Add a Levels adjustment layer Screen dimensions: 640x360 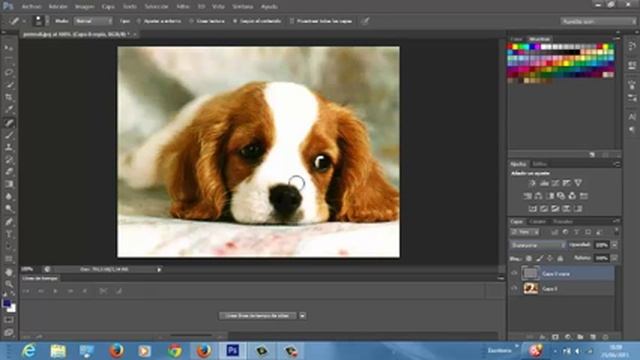544,183
